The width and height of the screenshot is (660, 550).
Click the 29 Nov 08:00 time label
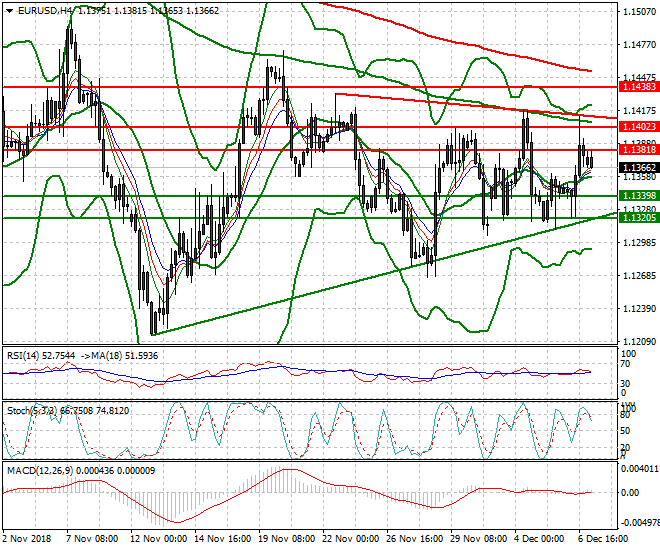(478, 538)
